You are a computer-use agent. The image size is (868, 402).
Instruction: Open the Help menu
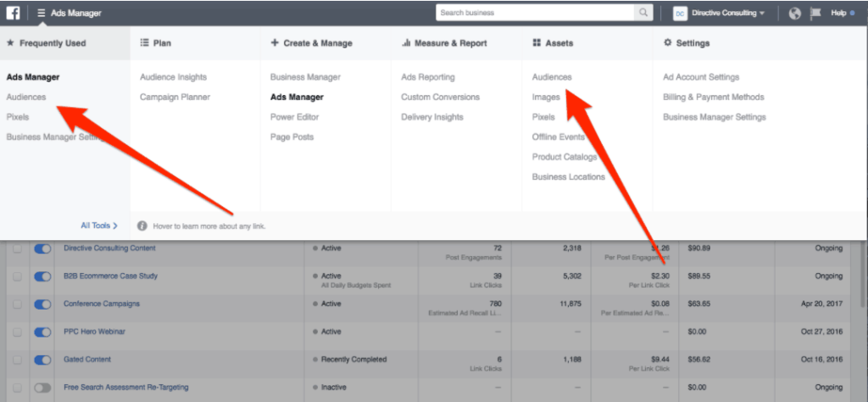(x=838, y=14)
